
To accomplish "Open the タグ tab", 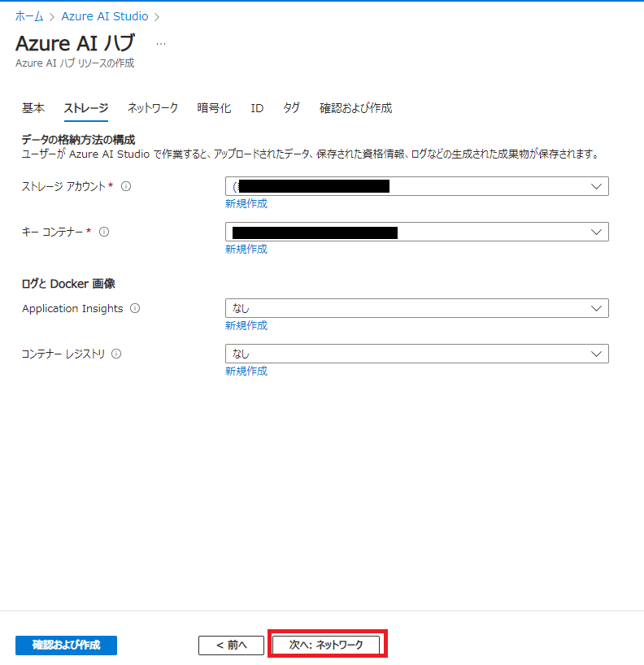I will (291, 108).
